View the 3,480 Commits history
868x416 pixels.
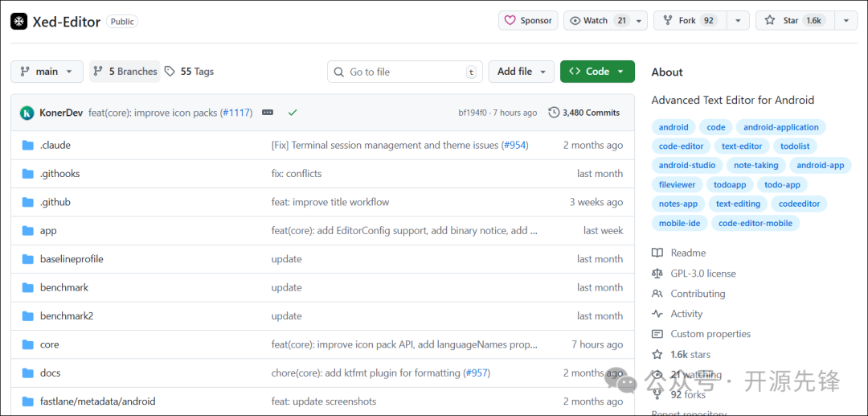tap(584, 113)
